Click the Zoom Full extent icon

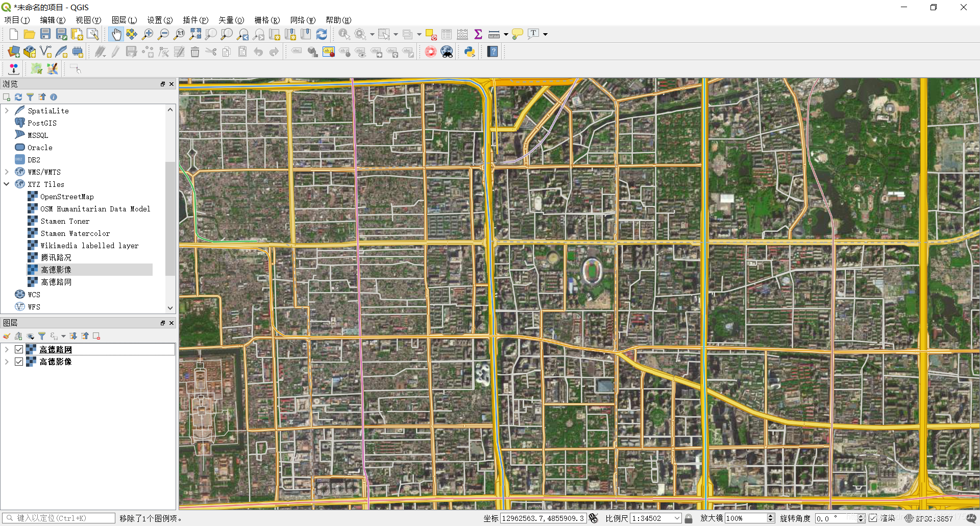coord(195,34)
